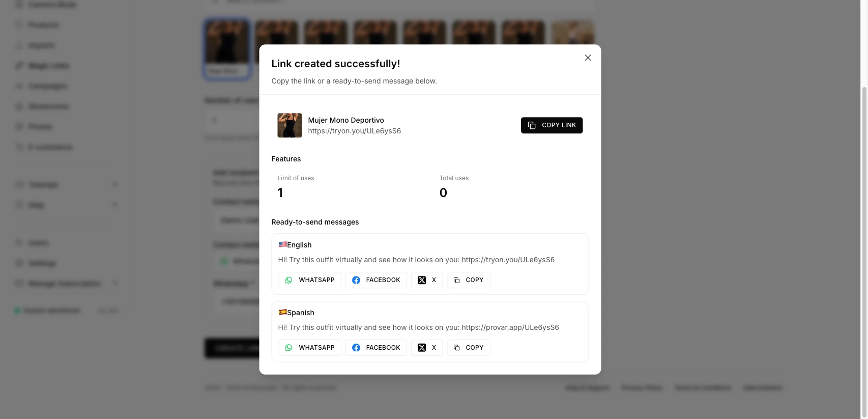The width and height of the screenshot is (868, 419).
Task: Close the Link created successfully dialog
Action: pyautogui.click(x=588, y=58)
